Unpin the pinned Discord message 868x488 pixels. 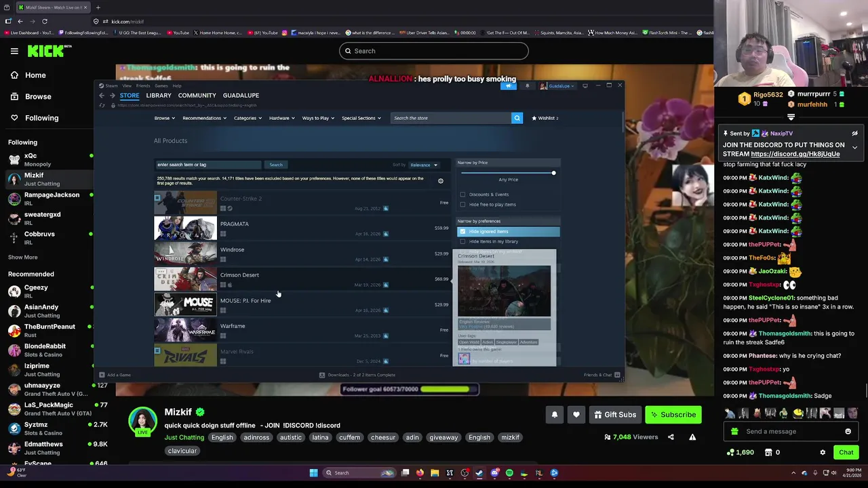click(x=854, y=134)
